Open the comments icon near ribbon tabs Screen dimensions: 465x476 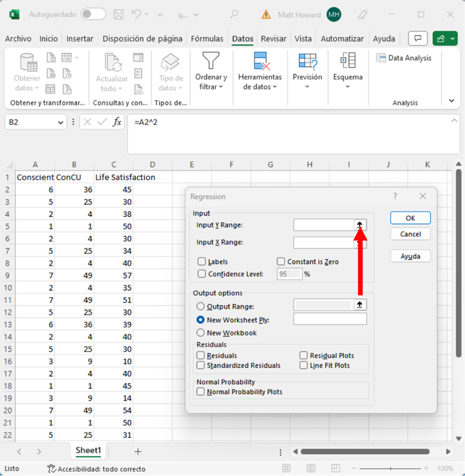point(418,38)
